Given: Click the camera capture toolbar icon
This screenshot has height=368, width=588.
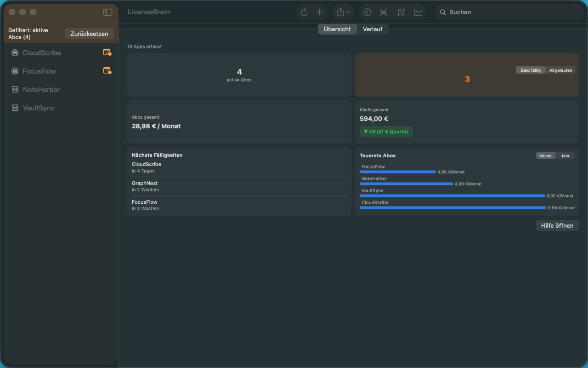Looking at the screenshot, I should tap(384, 12).
